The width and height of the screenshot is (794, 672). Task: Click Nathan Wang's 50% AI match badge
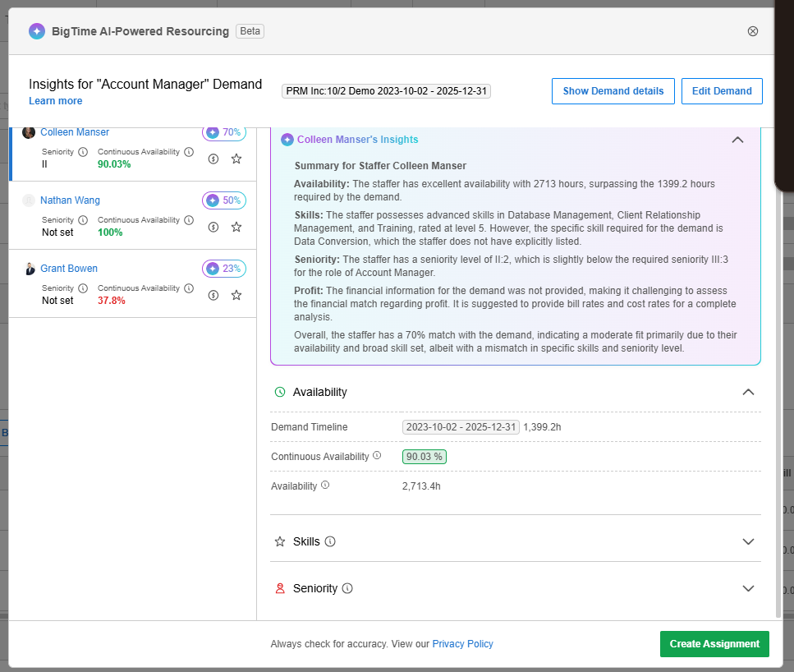223,200
